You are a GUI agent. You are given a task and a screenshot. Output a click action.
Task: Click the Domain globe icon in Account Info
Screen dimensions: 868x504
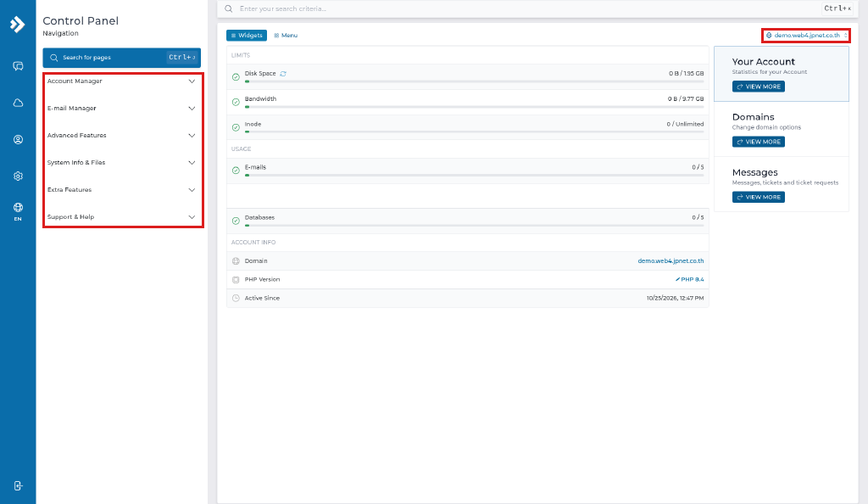(x=236, y=260)
